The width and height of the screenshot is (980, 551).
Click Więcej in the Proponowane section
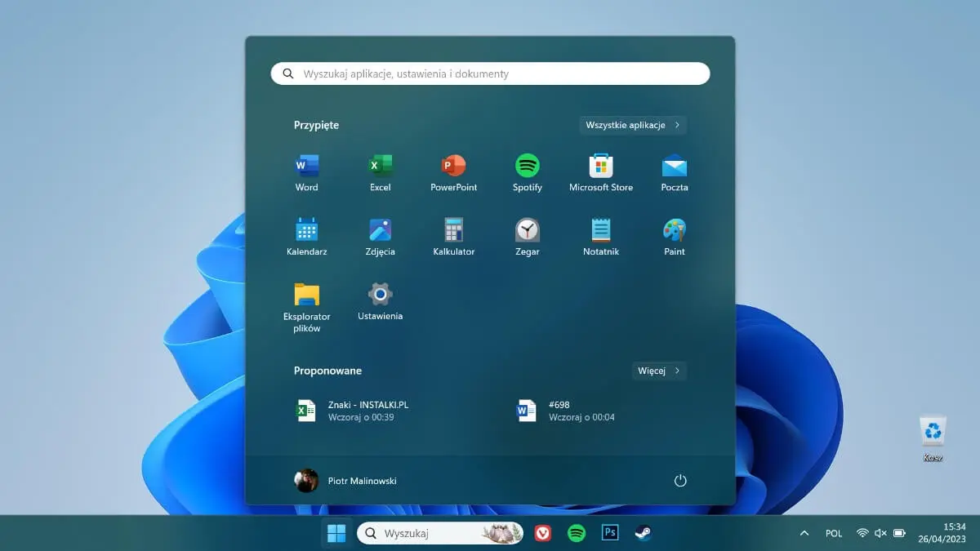(x=658, y=371)
